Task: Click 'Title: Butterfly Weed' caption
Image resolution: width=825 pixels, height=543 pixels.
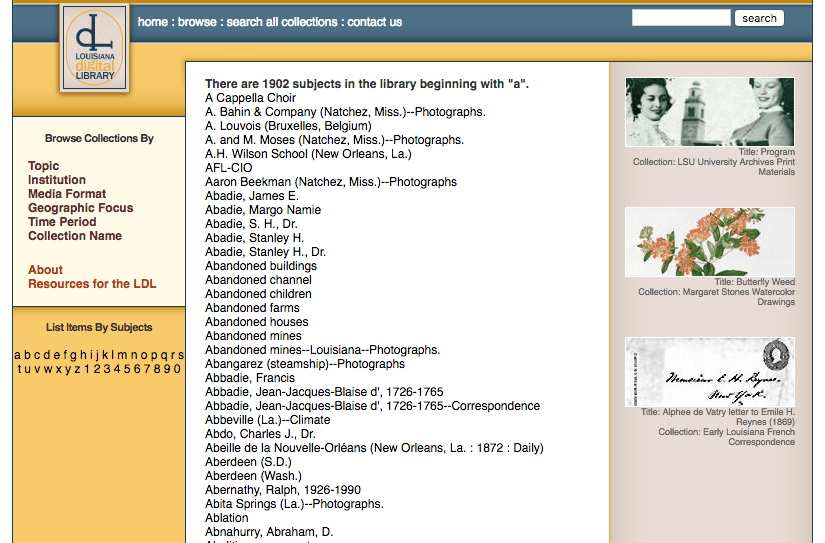Action: point(754,282)
